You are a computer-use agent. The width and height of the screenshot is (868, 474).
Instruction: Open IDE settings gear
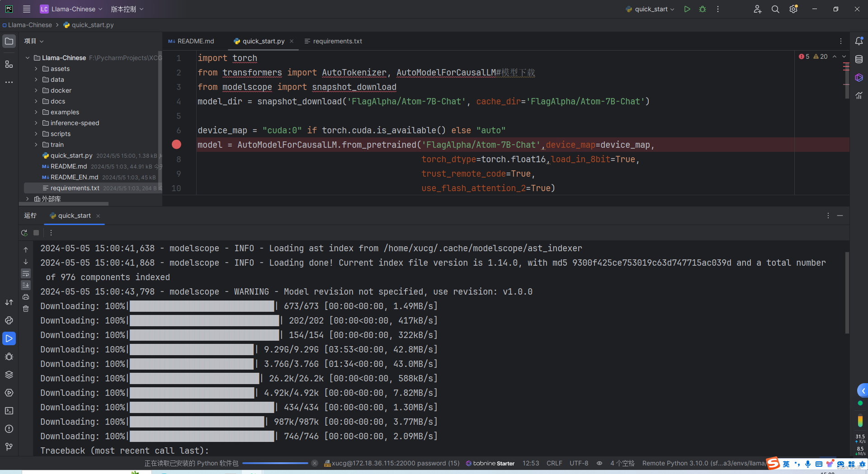(x=793, y=9)
